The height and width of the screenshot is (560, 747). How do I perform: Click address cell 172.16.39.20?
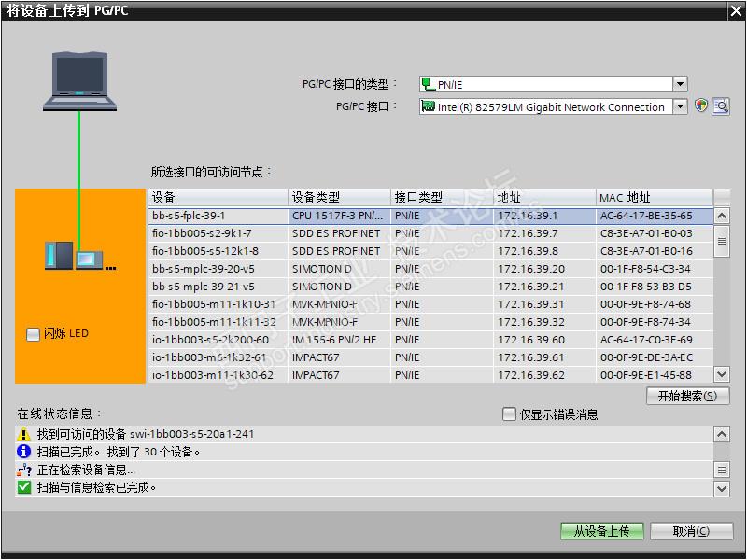click(x=544, y=269)
